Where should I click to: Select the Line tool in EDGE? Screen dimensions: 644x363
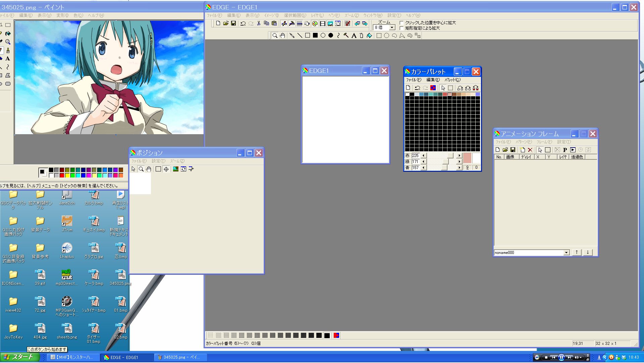click(300, 35)
